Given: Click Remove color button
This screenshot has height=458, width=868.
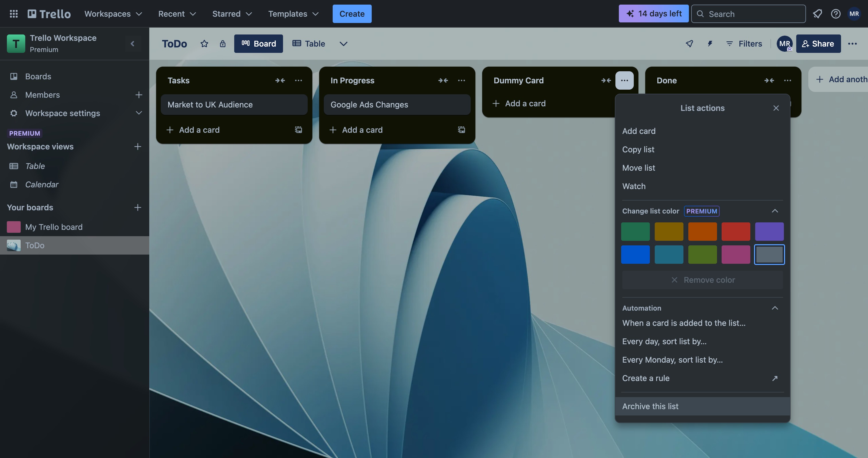Looking at the screenshot, I should 702,280.
